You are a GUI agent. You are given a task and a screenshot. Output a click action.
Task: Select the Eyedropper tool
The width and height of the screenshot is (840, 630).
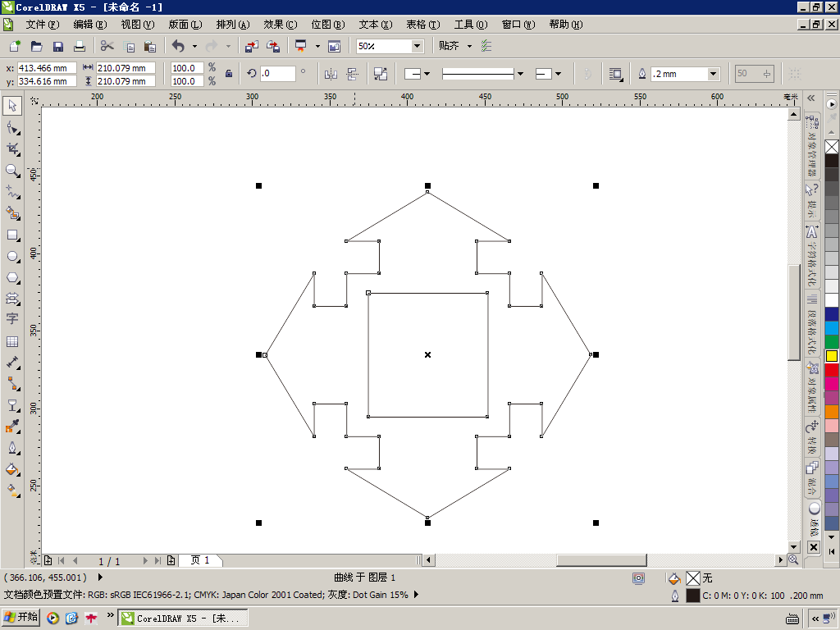coord(12,427)
